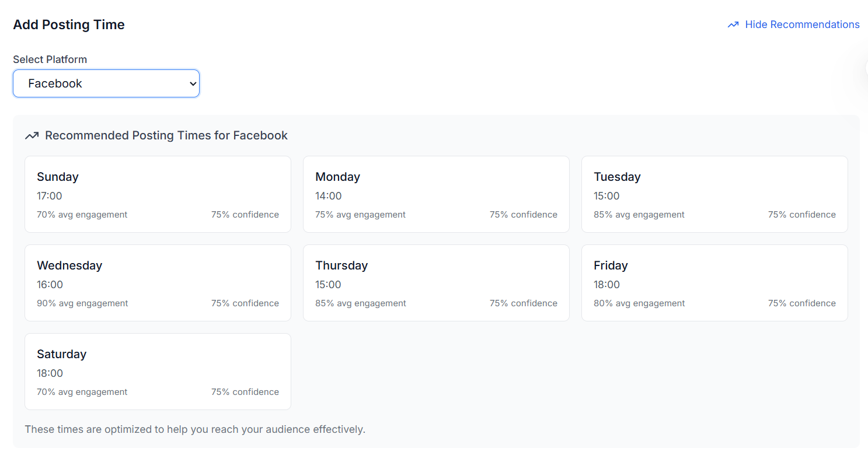Click the trending arrow icon beside Hide Recommendations
The image size is (868, 455).
733,24
